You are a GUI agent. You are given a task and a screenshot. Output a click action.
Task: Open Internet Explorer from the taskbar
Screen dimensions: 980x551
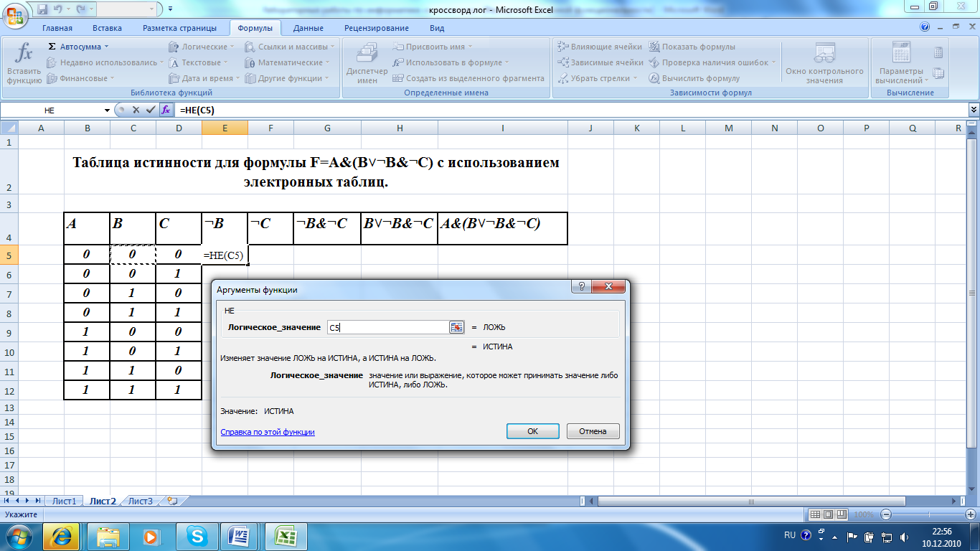click(62, 537)
